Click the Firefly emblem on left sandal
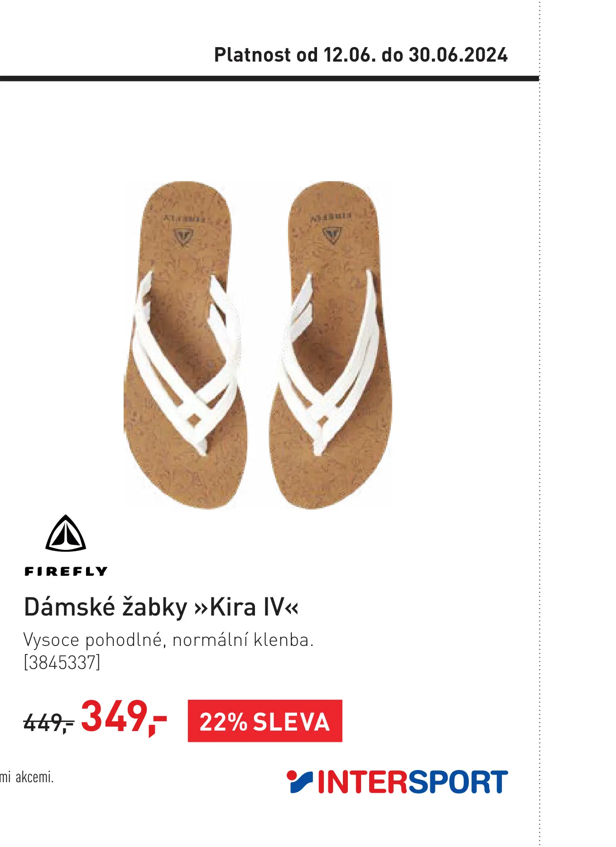Image resolution: width=616 pixels, height=847 pixels. [184, 236]
